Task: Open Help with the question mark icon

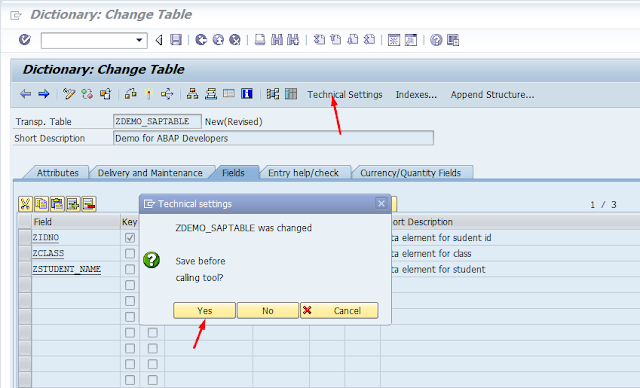Action: [436, 40]
